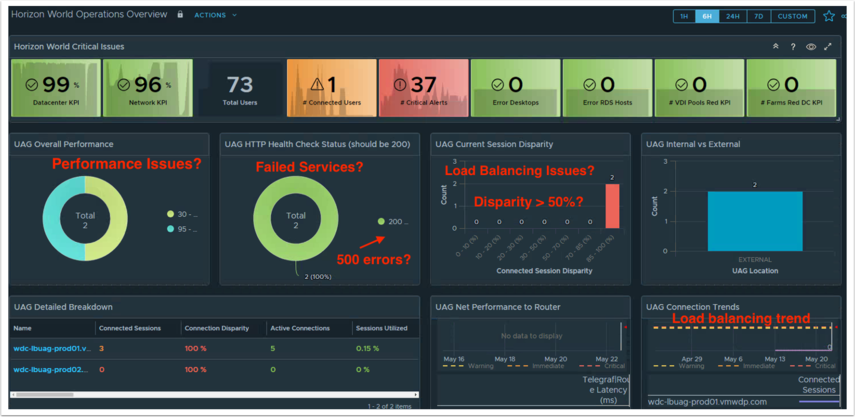Click the Critical Alerts warning tile
The height and width of the screenshot is (417, 855).
tap(424, 88)
